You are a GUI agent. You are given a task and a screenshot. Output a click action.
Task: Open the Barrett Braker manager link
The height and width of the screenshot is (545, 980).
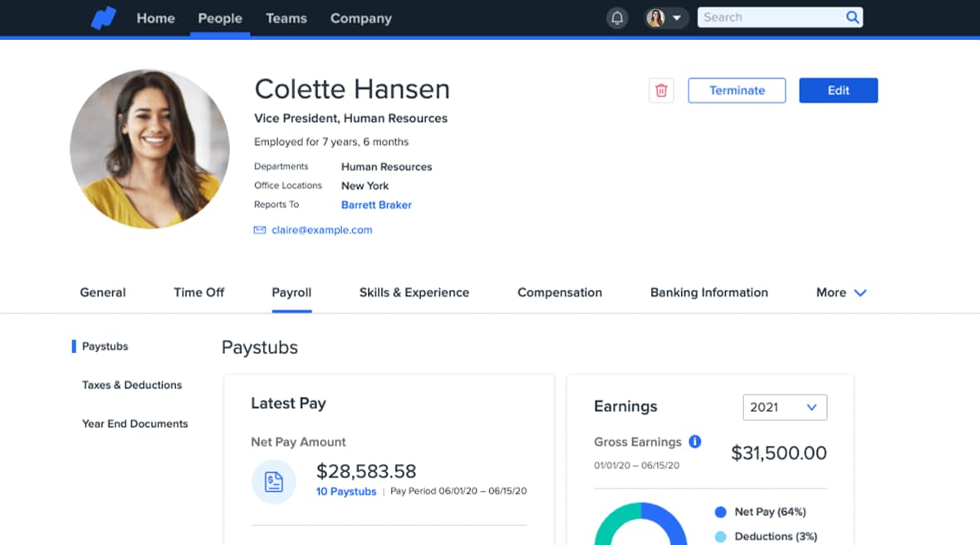[376, 204]
